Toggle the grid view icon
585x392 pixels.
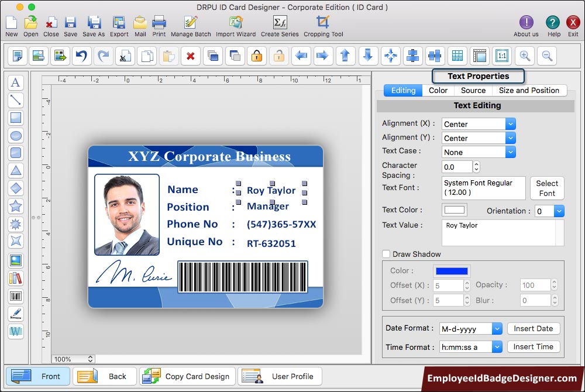coord(457,56)
